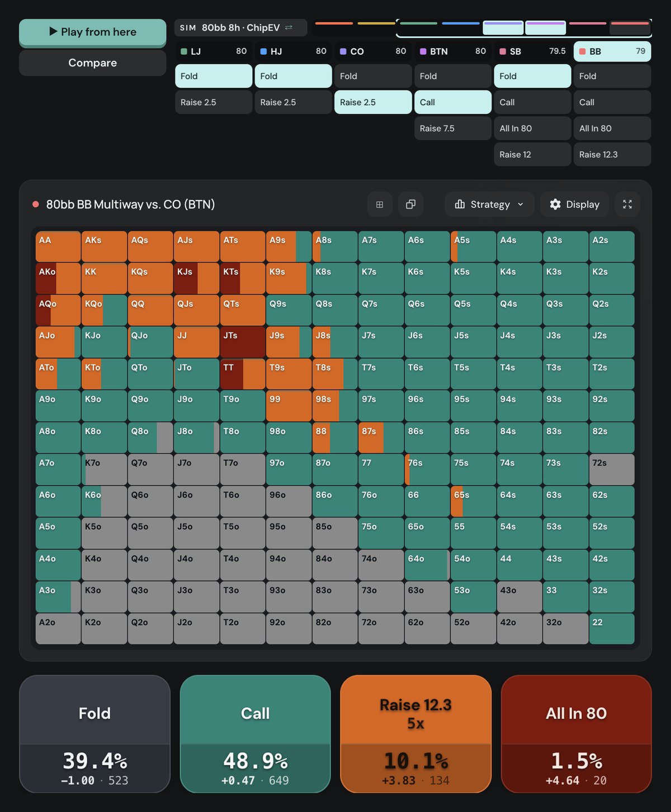This screenshot has height=812, width=671.
Task: Click the AKo hand cell
Action: click(58, 278)
